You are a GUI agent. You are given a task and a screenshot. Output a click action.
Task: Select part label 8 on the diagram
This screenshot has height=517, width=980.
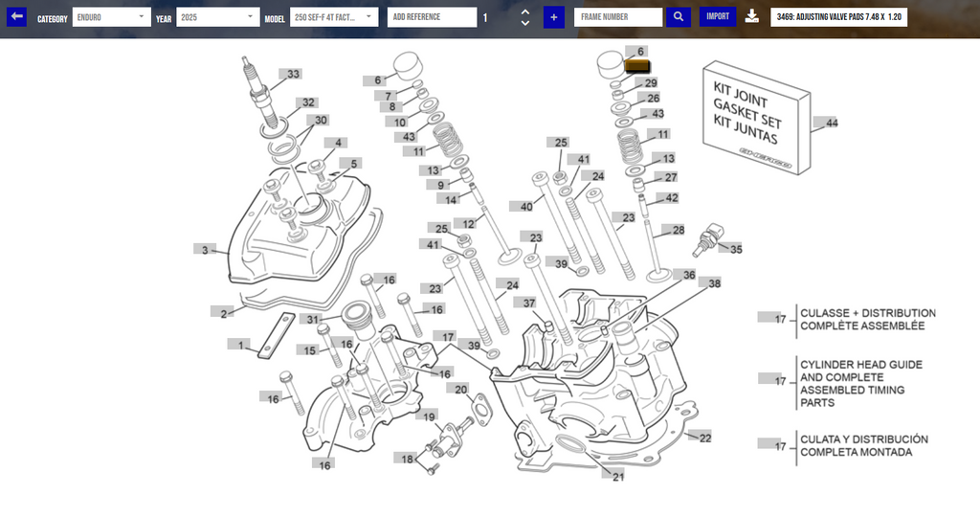tap(391, 107)
